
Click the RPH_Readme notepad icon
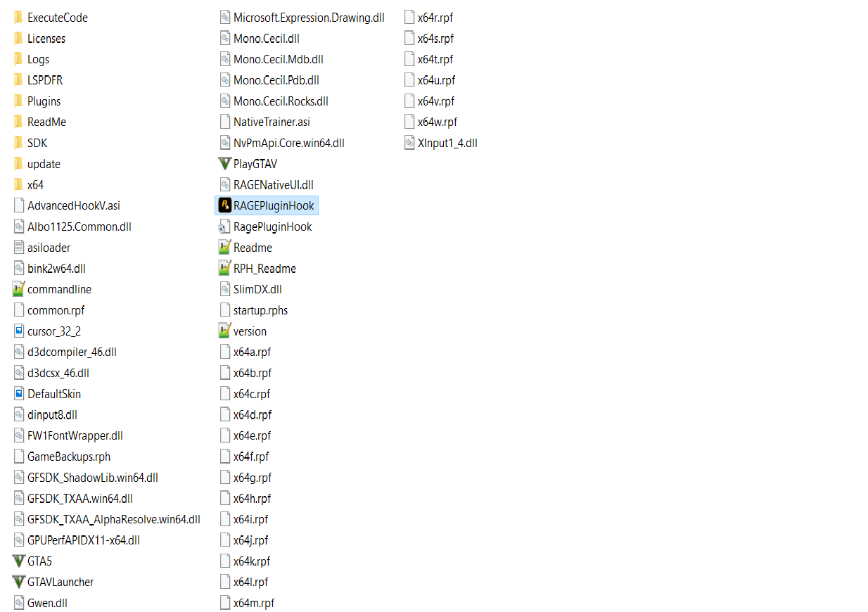click(225, 269)
